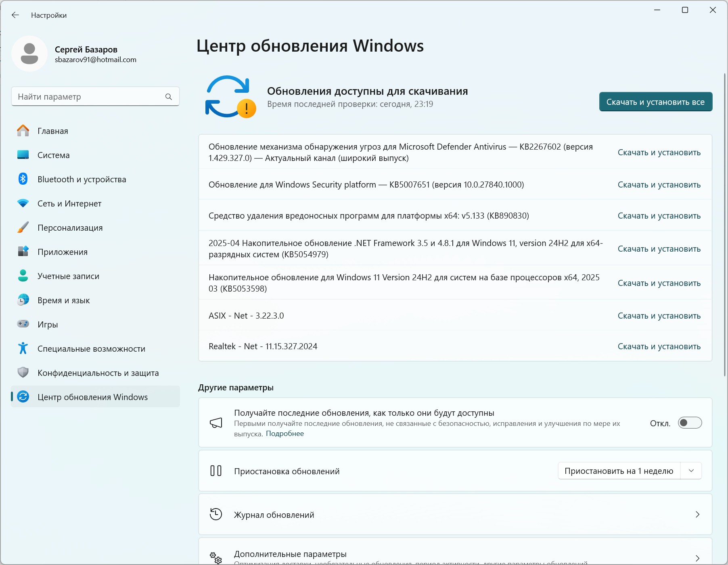Image resolution: width=728 pixels, height=565 pixels.
Task: Click the user profile avatar
Action: [x=29, y=54]
